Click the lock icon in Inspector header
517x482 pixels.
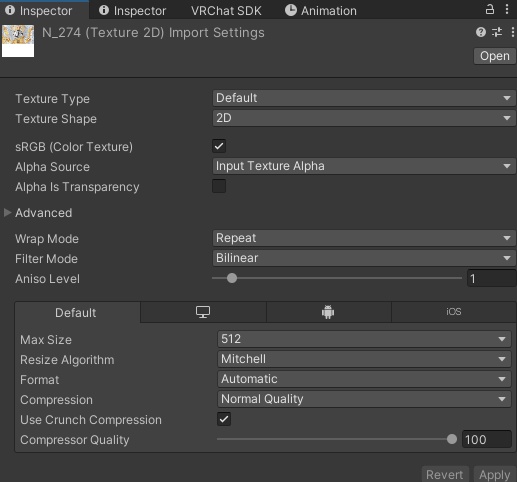[x=489, y=9]
